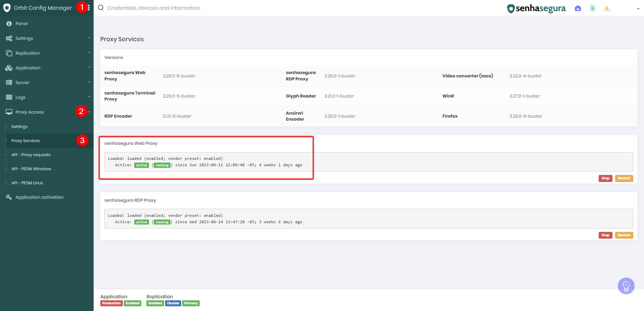The height and width of the screenshot is (311, 644).
Task: Open API - PEDM Windows submenu item
Action: click(31, 169)
